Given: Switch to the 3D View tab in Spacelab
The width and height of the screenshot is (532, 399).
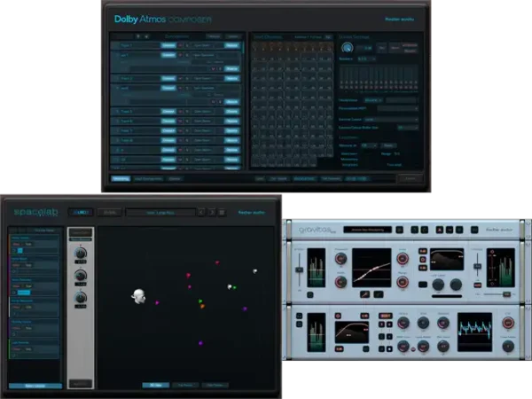Looking at the screenshot, I should coord(156,385).
